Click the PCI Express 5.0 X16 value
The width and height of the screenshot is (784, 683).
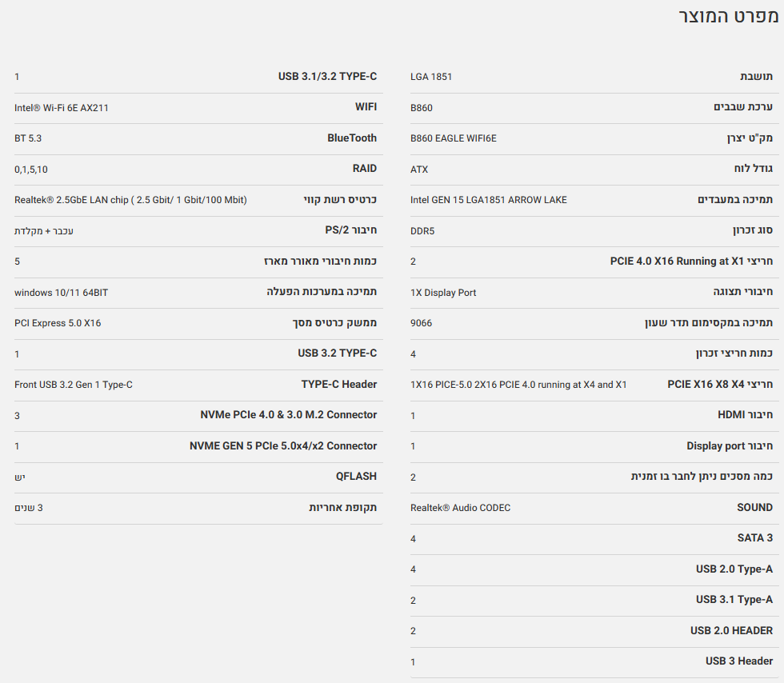click(58, 323)
